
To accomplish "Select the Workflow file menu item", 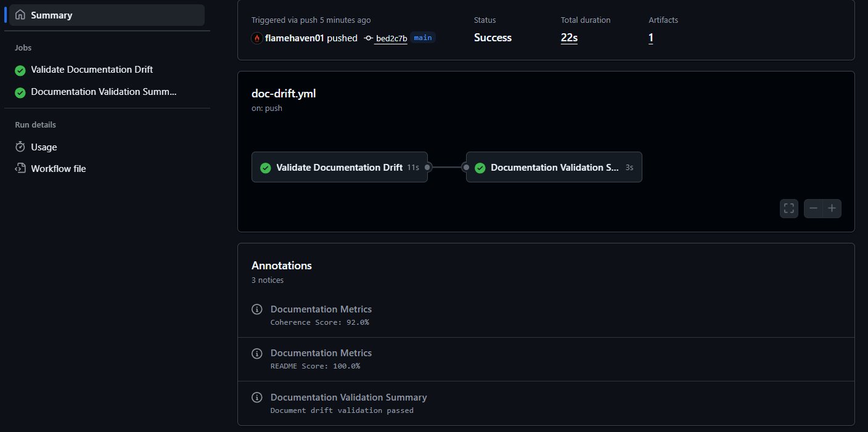I will 58,168.
